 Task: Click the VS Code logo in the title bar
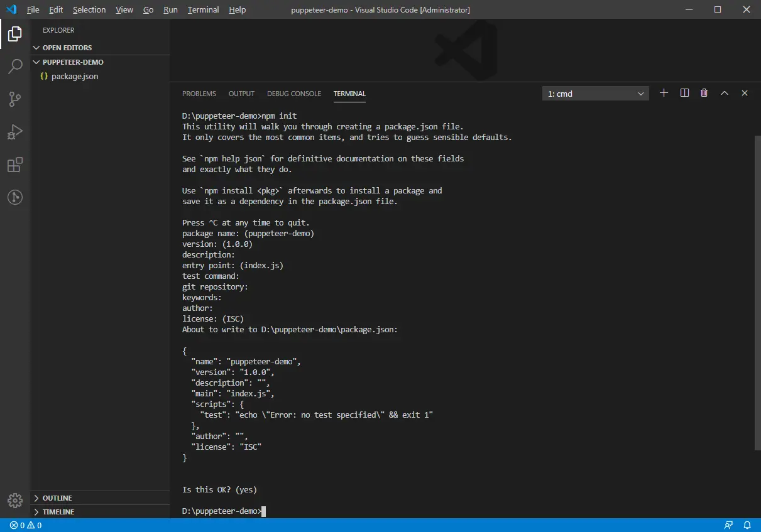[x=11, y=9]
